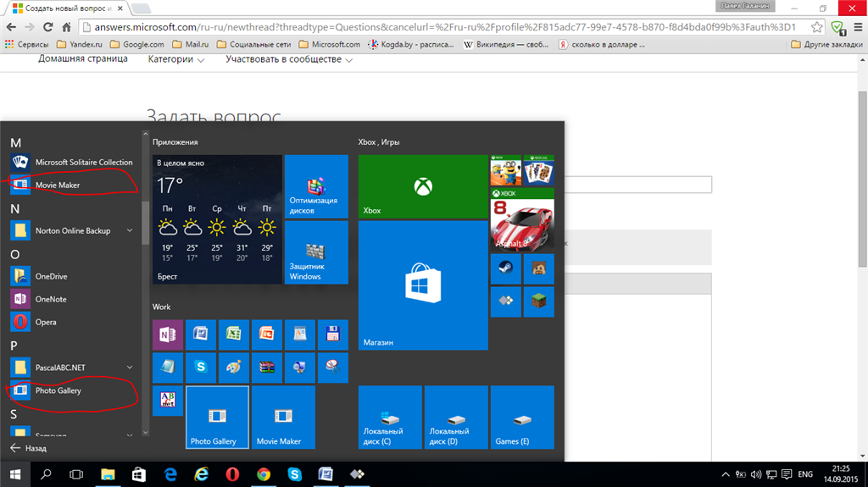The image size is (868, 487).
Task: Open the Локальный диск (C) tile
Action: pyautogui.click(x=390, y=418)
